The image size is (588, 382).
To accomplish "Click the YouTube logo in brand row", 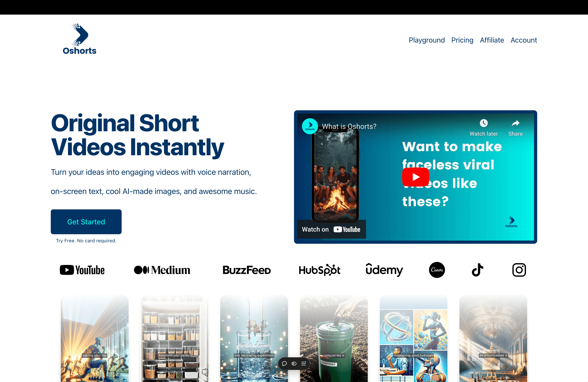I will point(82,270).
